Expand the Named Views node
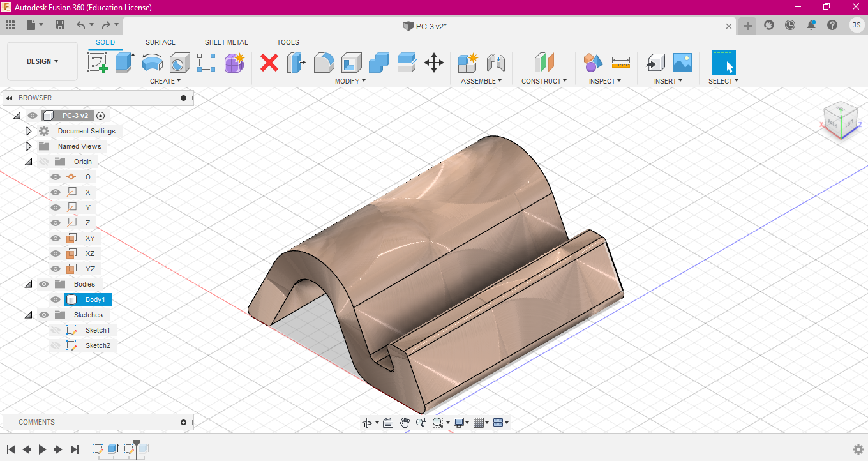 (x=28, y=146)
